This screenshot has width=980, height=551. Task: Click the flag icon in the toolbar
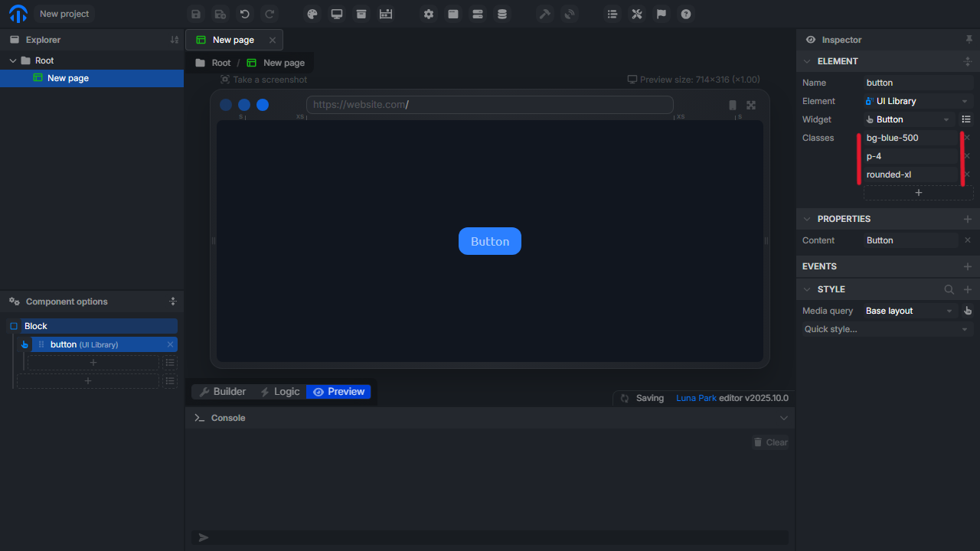tap(661, 14)
